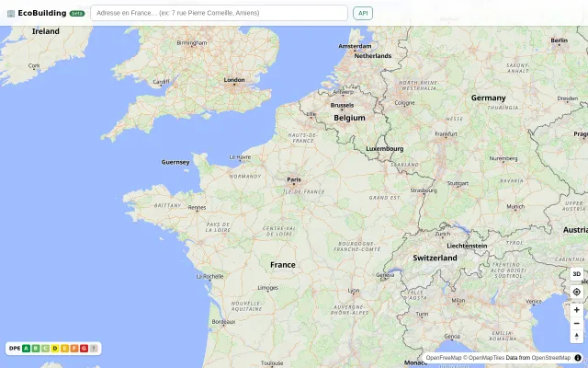Click the Turin city label
Image resolution: width=588 pixels, height=368 pixels.
click(422, 314)
